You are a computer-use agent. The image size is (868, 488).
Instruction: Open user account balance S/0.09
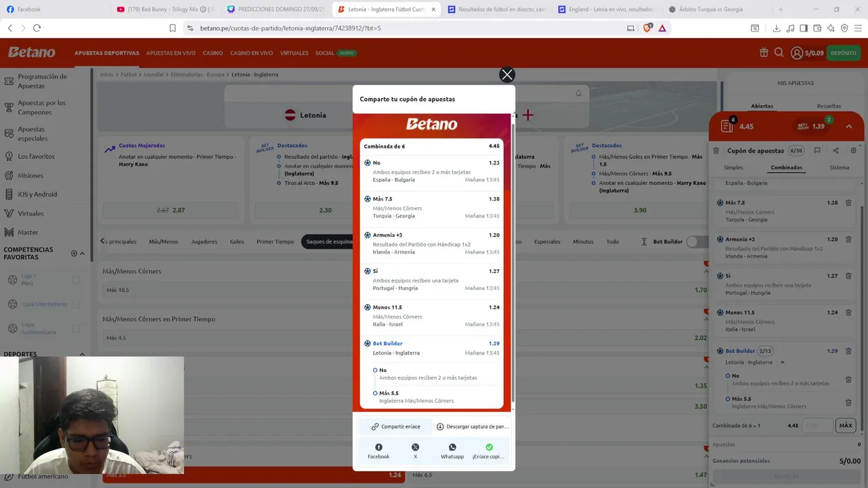(807, 53)
